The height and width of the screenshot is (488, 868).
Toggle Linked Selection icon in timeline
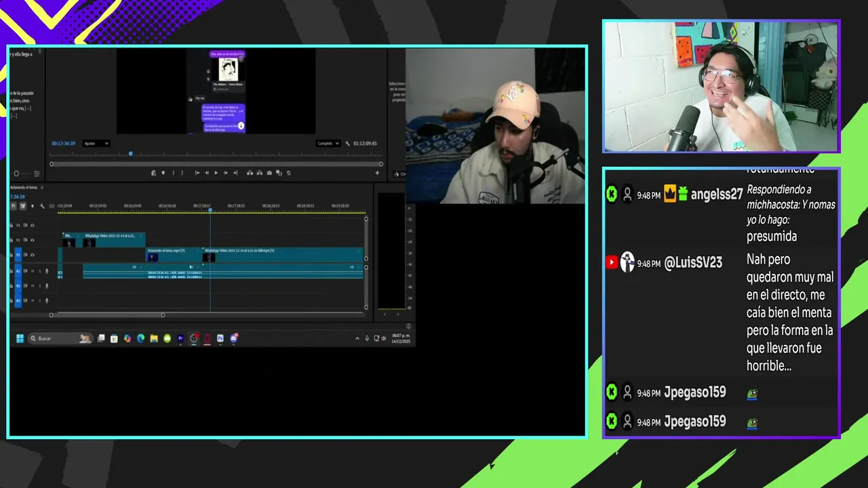tap(22, 206)
